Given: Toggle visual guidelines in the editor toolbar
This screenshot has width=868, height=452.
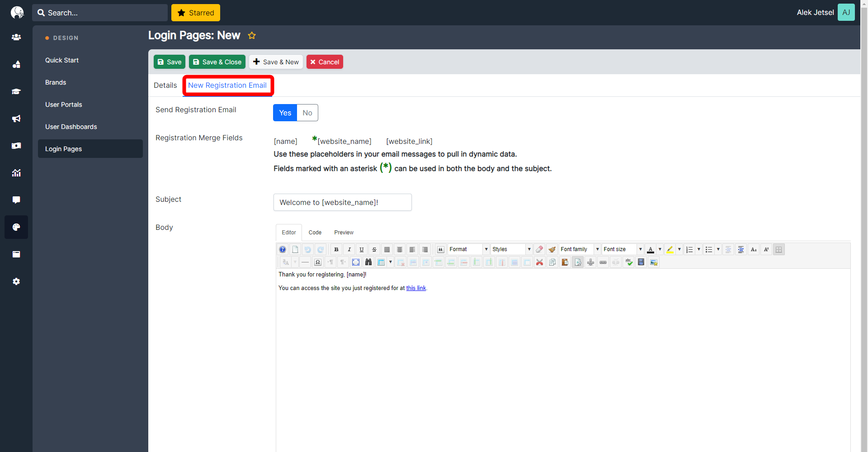Looking at the screenshot, I should [x=779, y=249].
